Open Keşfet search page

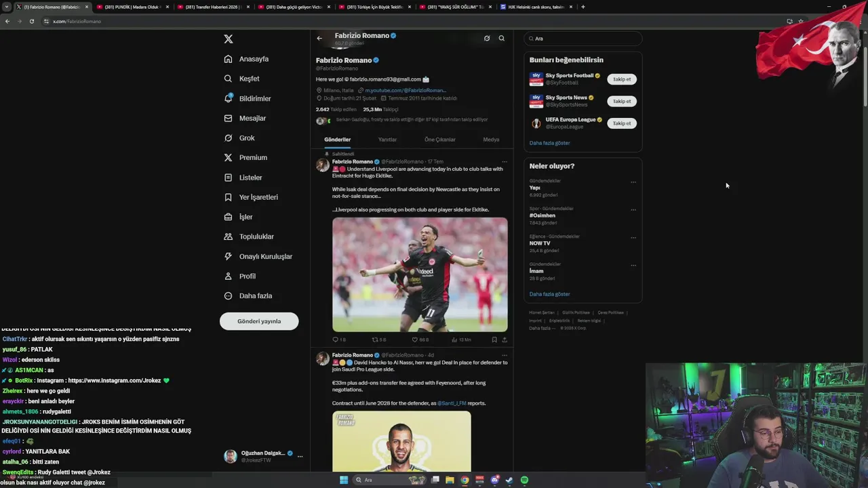pyautogui.click(x=241, y=79)
